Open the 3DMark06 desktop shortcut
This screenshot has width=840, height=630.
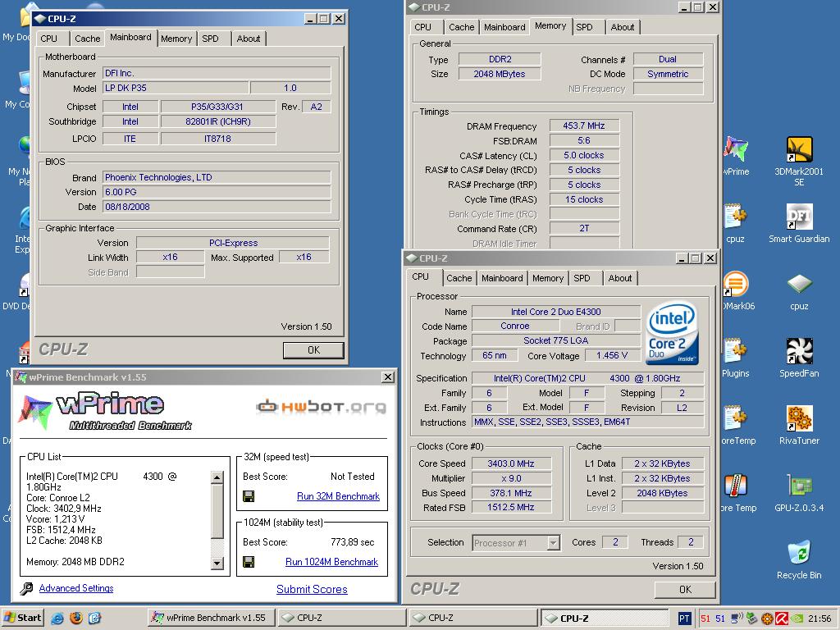tap(735, 284)
